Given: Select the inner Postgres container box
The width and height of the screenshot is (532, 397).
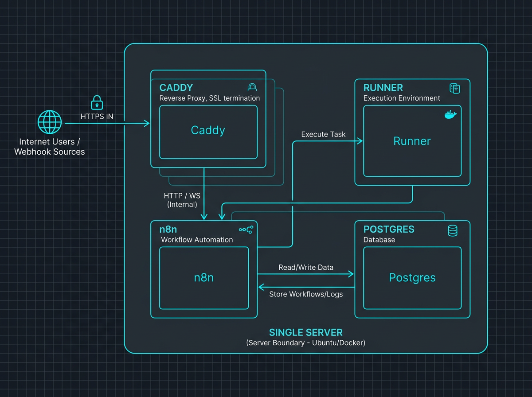Looking at the screenshot, I should click(412, 278).
